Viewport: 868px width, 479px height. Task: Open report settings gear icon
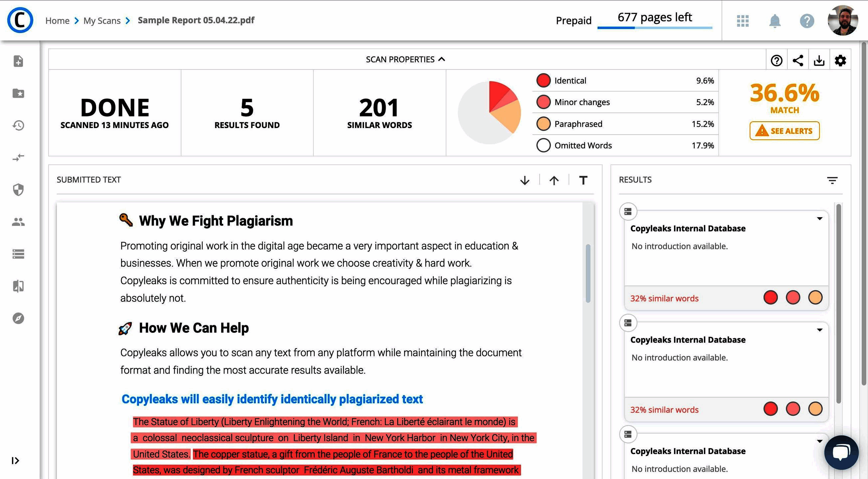tap(840, 60)
